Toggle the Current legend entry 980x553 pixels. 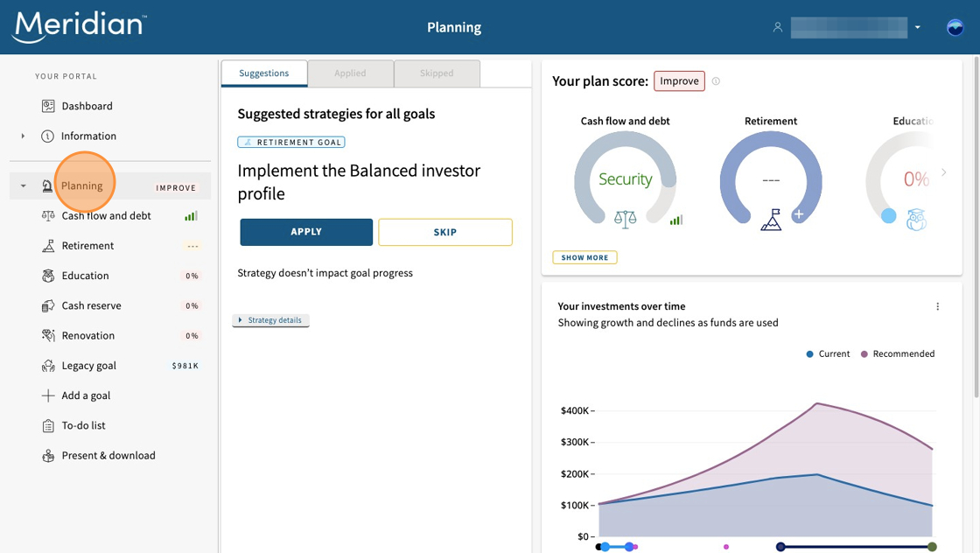[828, 353]
